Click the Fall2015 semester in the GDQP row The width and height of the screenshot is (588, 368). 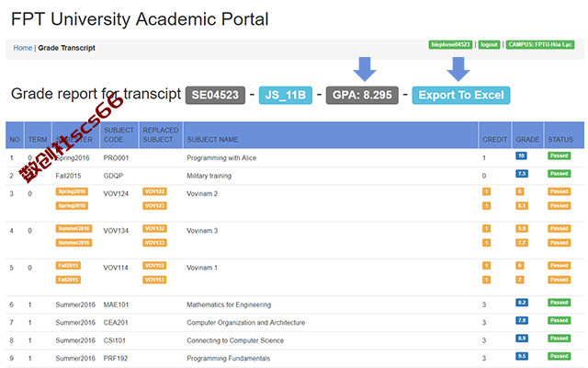click(x=68, y=176)
